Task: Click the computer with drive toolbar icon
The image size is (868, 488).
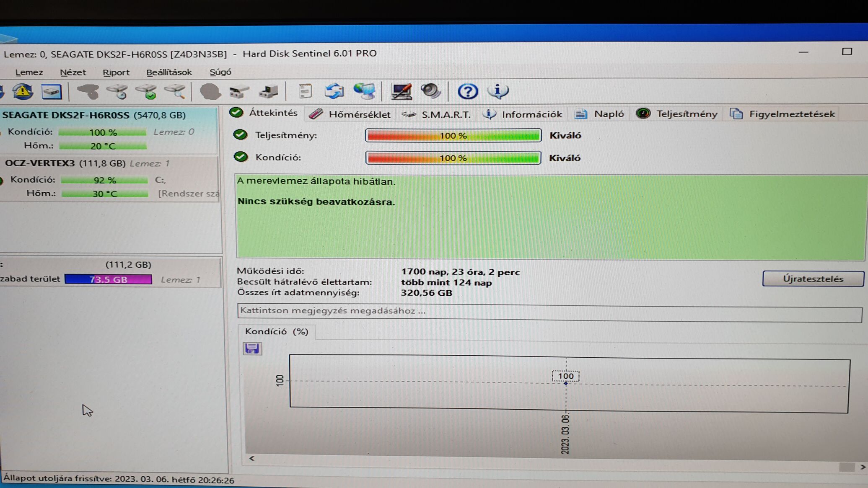Action: click(x=268, y=91)
